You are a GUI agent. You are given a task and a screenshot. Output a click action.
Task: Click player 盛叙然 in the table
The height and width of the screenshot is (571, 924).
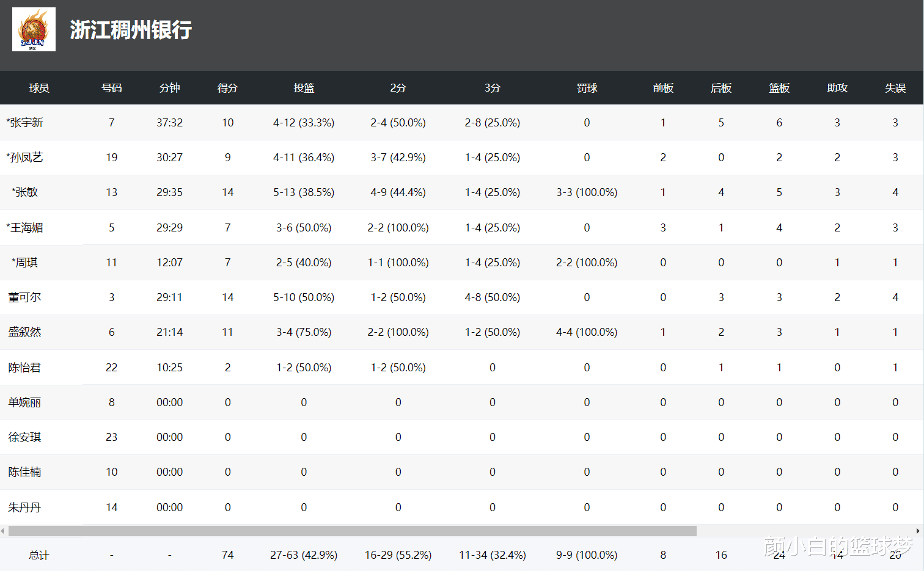tap(24, 332)
